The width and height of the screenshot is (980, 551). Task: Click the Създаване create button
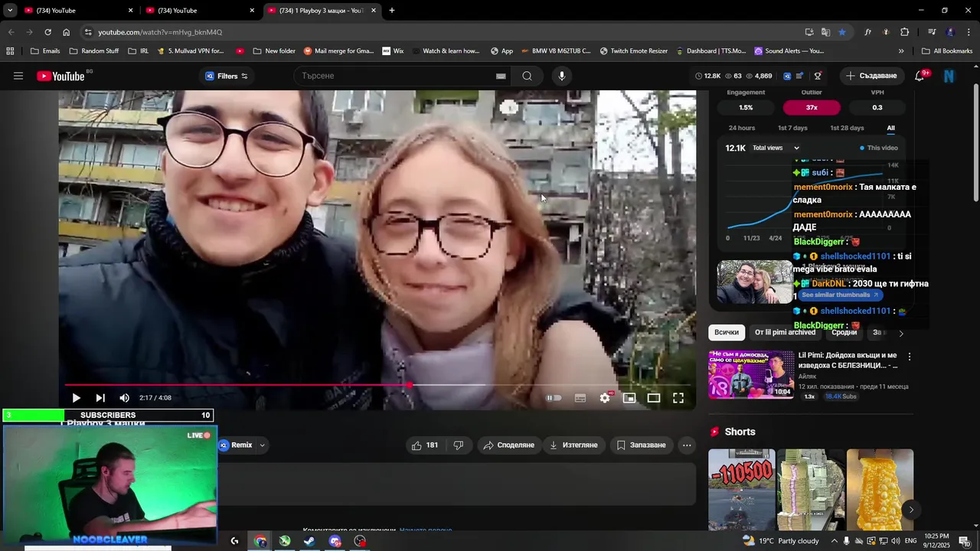pyautogui.click(x=871, y=76)
